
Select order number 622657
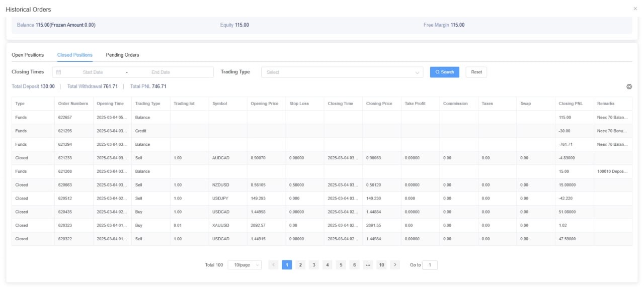[x=65, y=117]
